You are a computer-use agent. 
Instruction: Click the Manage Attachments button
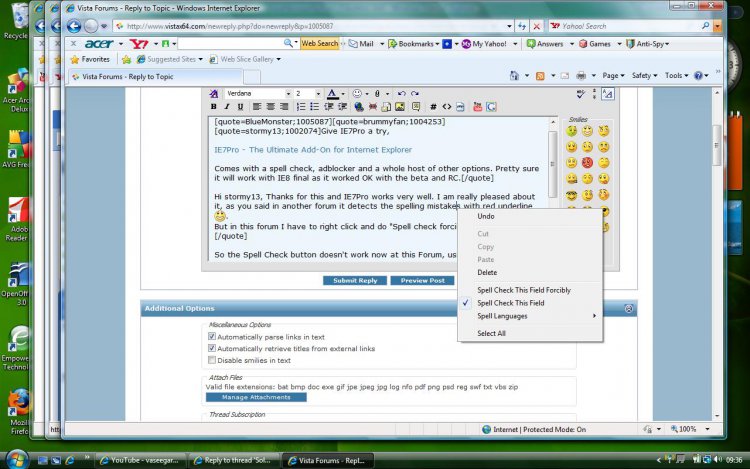coord(256,397)
